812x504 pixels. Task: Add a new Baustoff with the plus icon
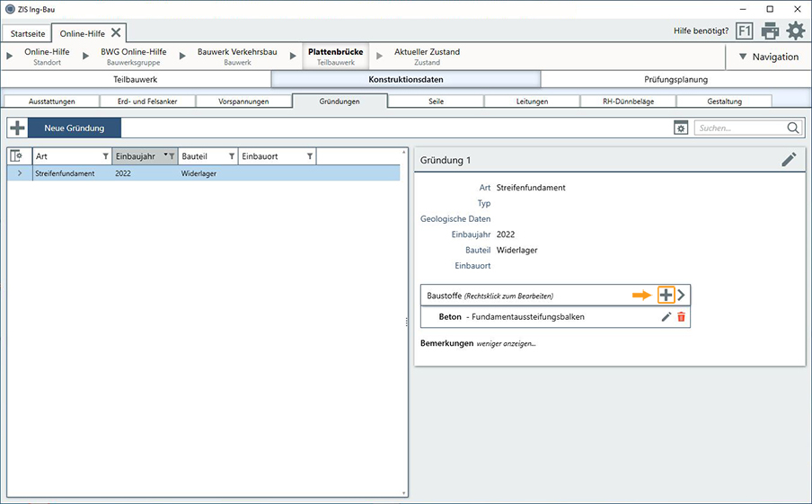pos(666,295)
